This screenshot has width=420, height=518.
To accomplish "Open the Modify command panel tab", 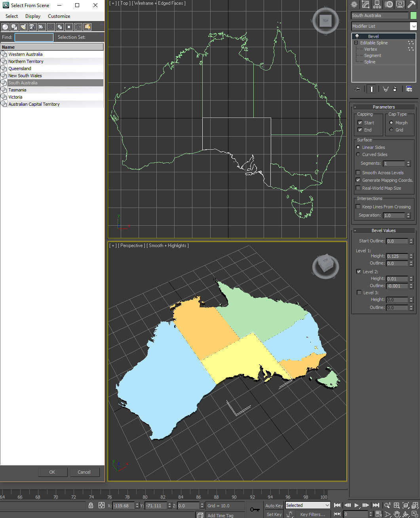I will pos(365,4).
